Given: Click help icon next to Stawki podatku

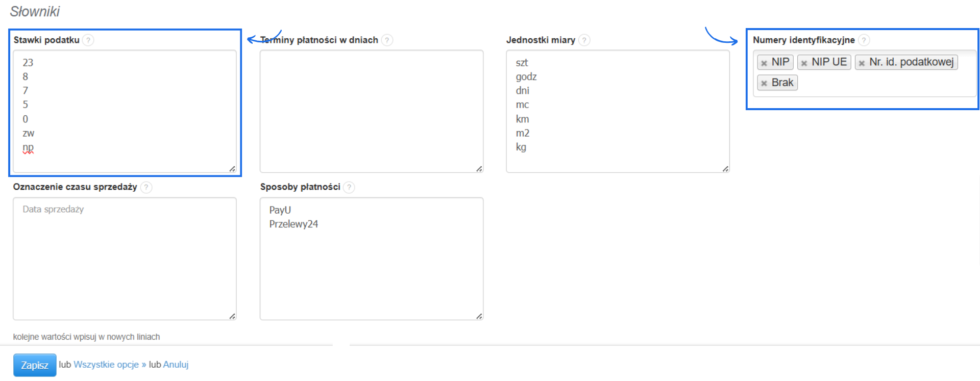Looking at the screenshot, I should click(x=88, y=40).
